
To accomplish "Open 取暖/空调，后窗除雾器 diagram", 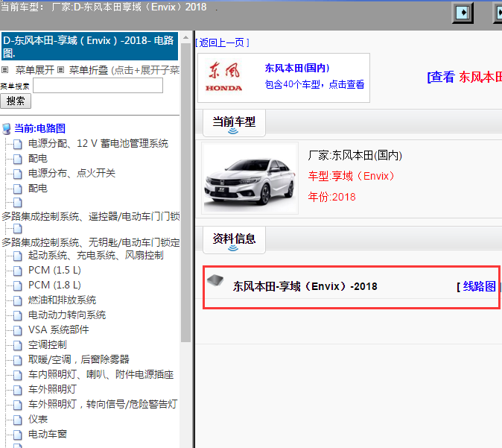I will (79, 359).
